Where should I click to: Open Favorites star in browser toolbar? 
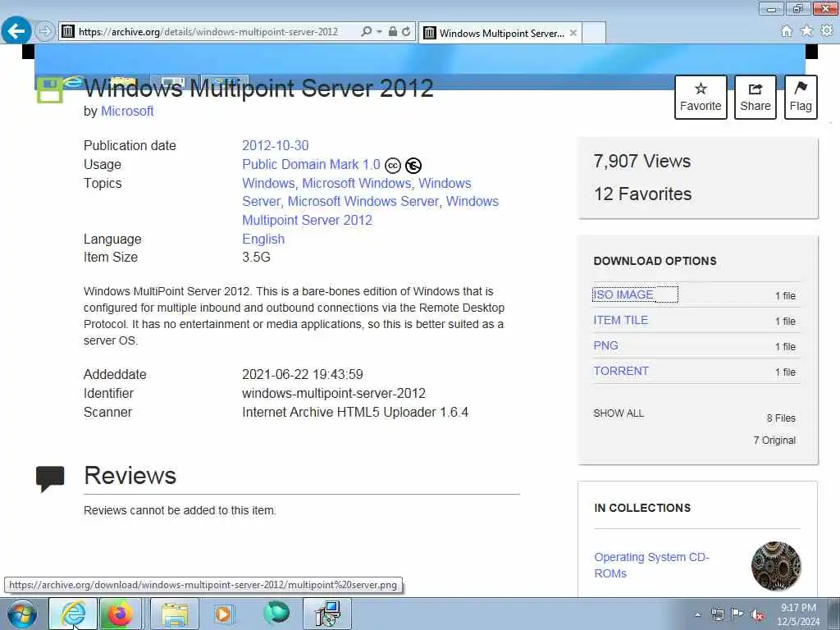point(806,31)
